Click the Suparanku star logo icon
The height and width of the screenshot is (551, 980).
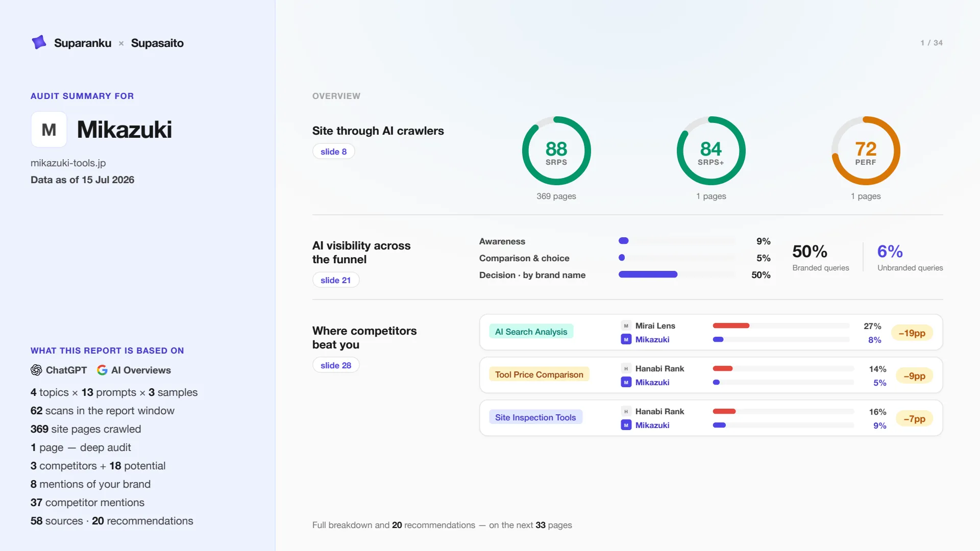[x=39, y=42]
